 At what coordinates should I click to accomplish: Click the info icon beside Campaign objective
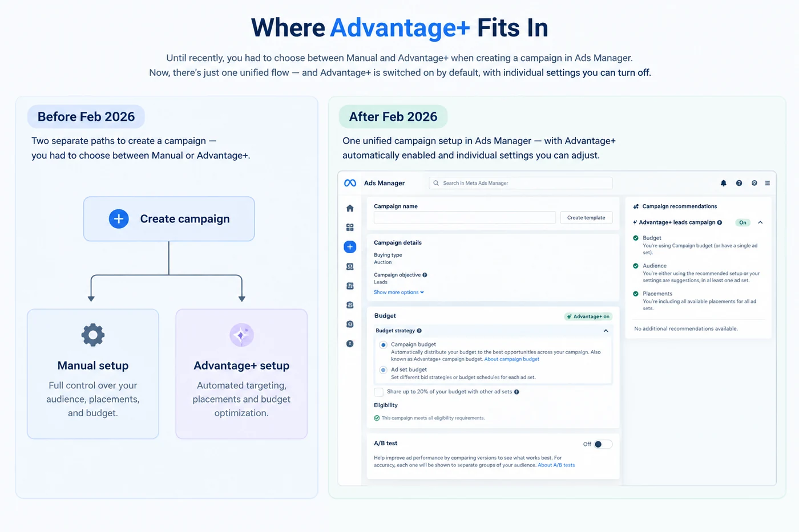(425, 275)
